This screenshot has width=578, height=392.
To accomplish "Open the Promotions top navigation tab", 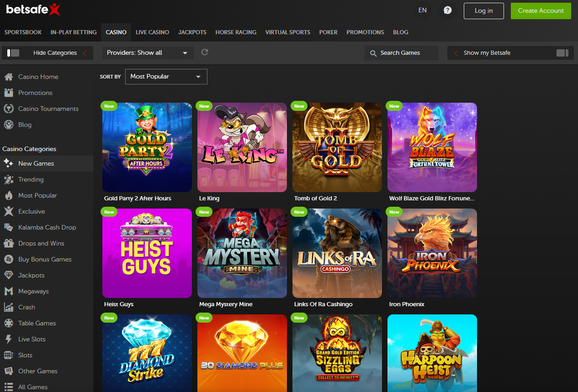I will 365,32.
